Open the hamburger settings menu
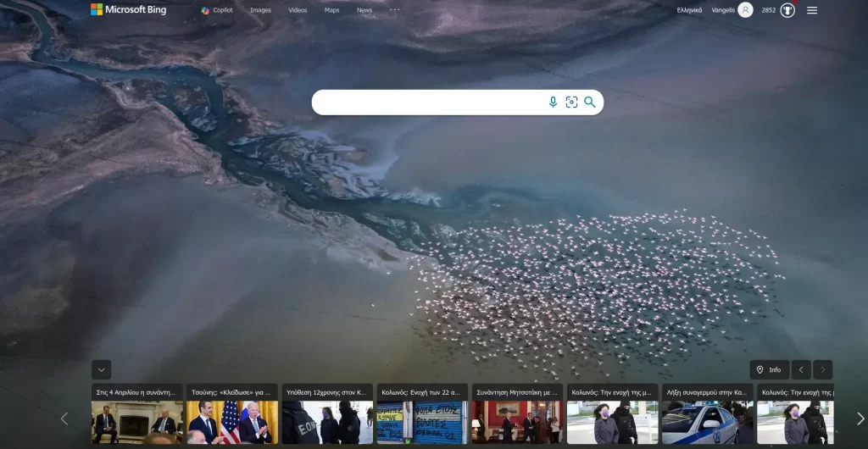The height and width of the screenshot is (449, 868). [x=811, y=10]
